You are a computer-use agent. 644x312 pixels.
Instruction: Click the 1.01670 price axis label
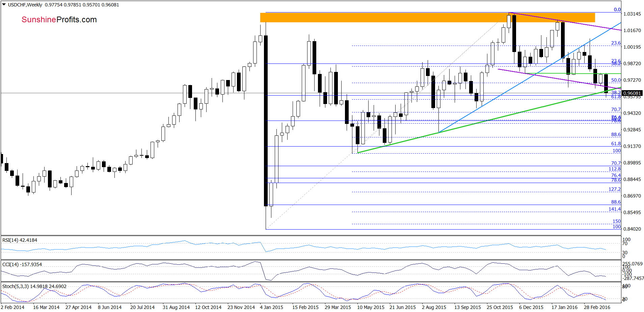coord(632,30)
